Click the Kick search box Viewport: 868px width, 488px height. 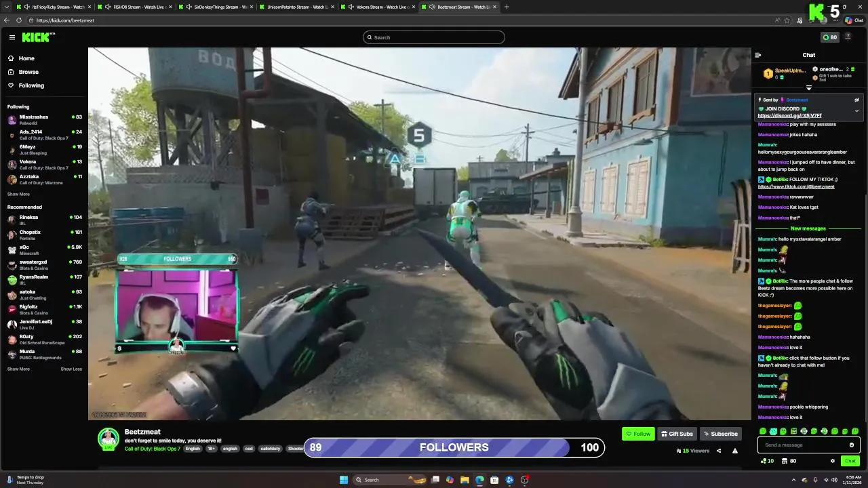pos(434,37)
